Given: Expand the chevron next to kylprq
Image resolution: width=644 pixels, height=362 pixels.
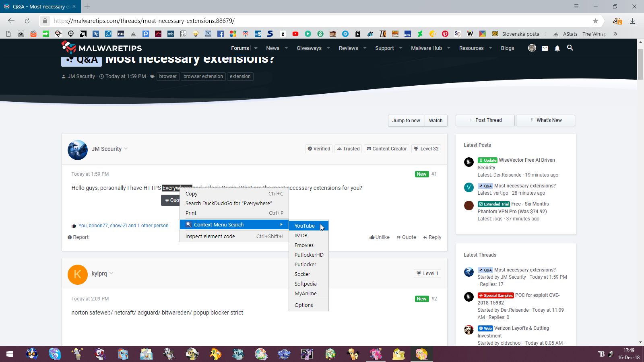Looking at the screenshot, I should coord(111,273).
